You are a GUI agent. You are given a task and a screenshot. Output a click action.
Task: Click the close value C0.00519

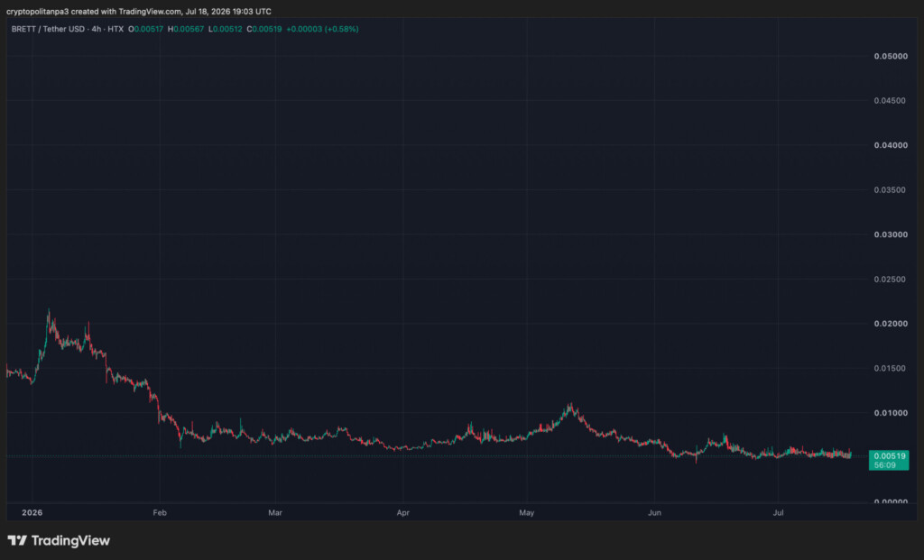[x=264, y=29]
